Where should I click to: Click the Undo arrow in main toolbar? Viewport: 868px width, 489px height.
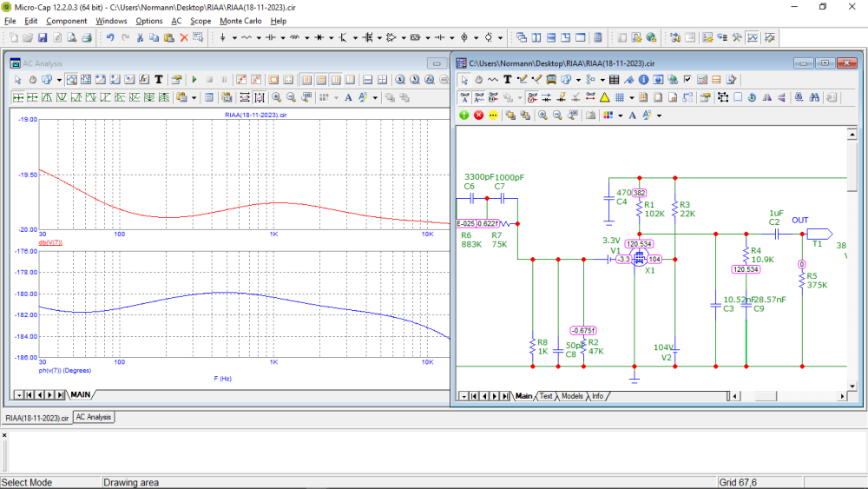(x=110, y=38)
